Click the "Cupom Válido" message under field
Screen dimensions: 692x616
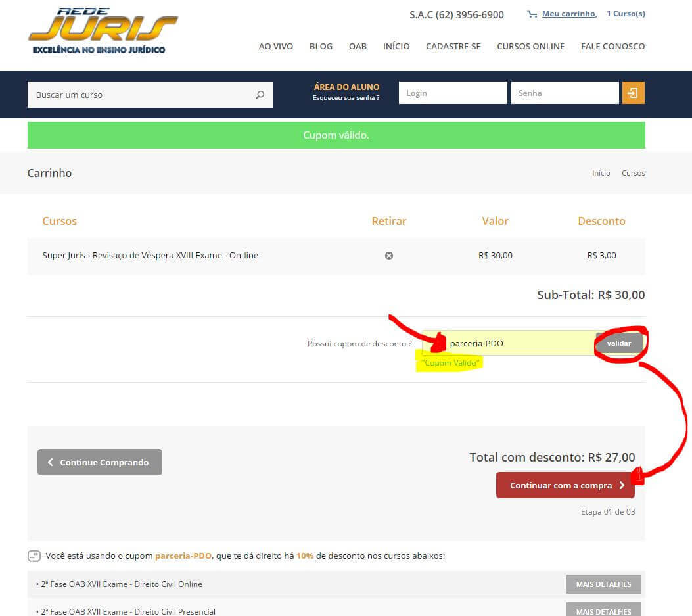[x=450, y=362]
